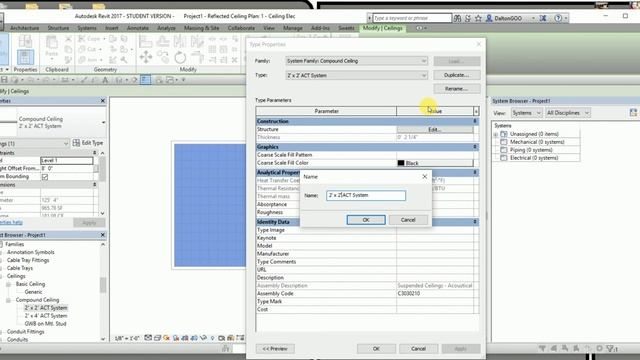Screen dimensions: 640x360
Task: Select the Align tool in Modify panel
Action: 146,41
